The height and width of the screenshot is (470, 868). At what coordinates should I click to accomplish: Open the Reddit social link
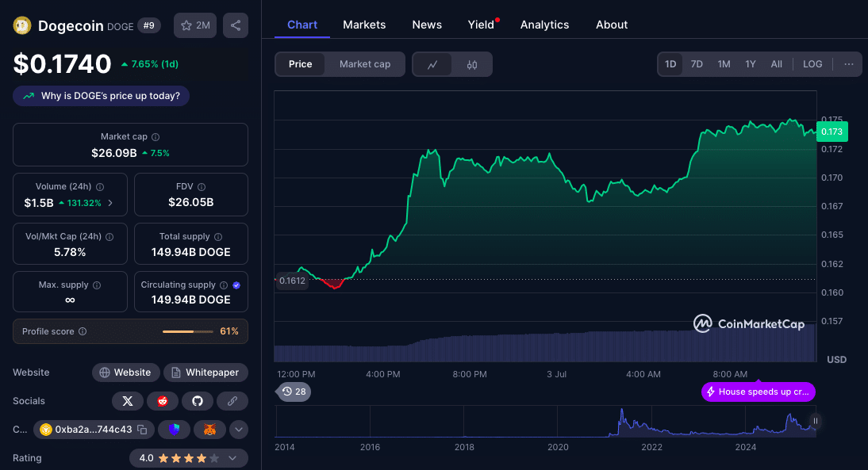(162, 401)
